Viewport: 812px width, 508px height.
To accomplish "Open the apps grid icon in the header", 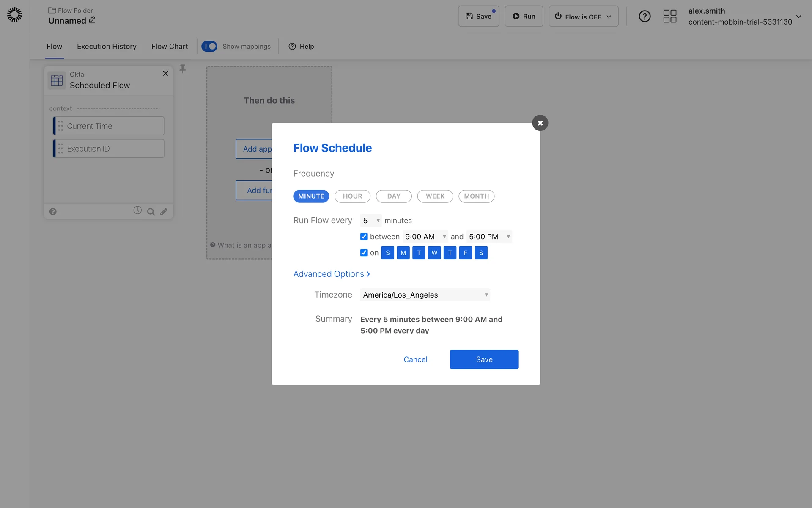I will click(669, 17).
